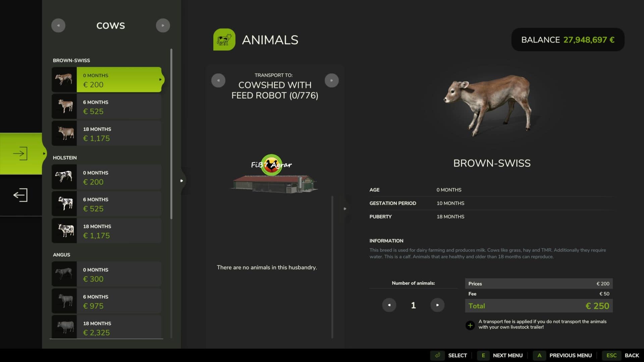Expand the panel arrow beside cow list
Image resolution: width=644 pixels, height=362 pixels.
point(182,181)
